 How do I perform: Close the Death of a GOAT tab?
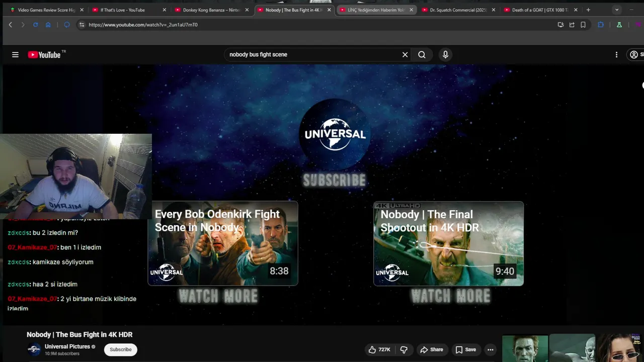pos(576,10)
